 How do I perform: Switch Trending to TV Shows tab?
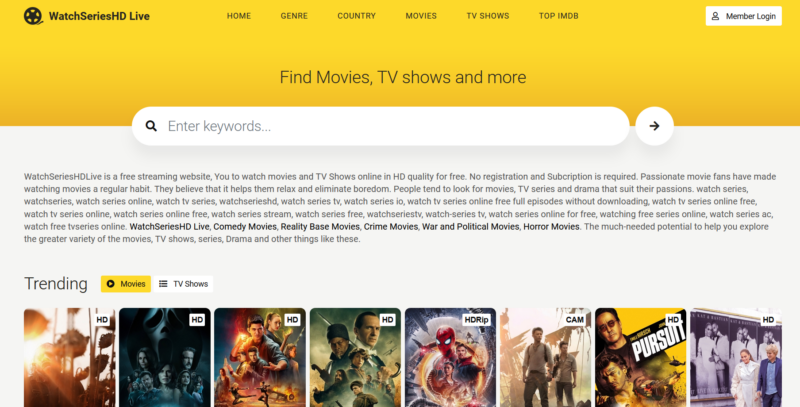coord(183,284)
